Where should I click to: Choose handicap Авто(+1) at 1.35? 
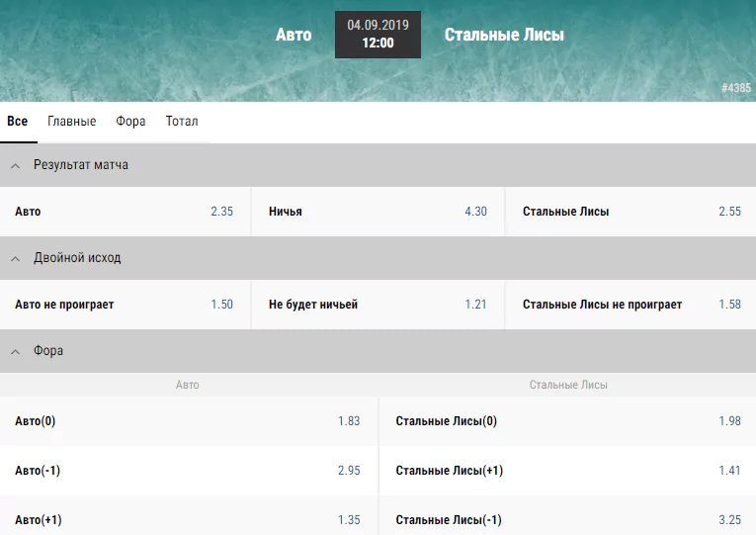[x=189, y=515]
